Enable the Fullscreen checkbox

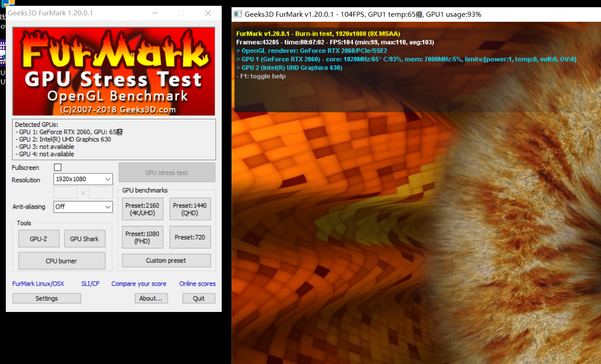click(58, 168)
